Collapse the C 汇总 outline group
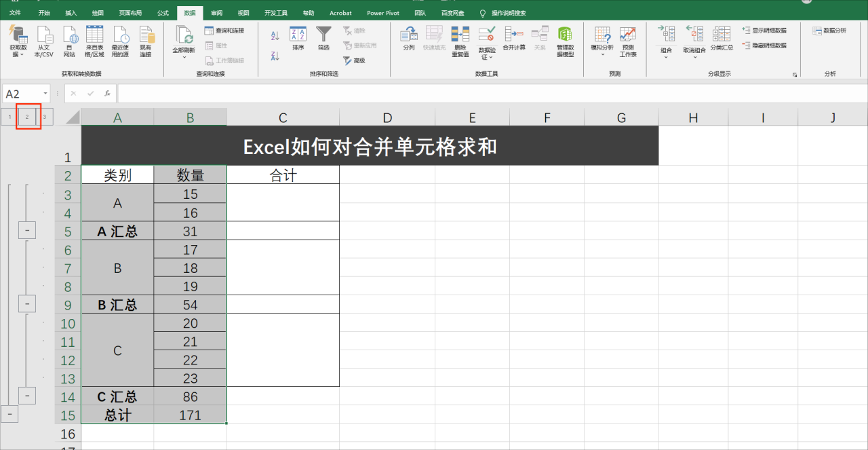This screenshot has width=868, height=450. [x=26, y=395]
